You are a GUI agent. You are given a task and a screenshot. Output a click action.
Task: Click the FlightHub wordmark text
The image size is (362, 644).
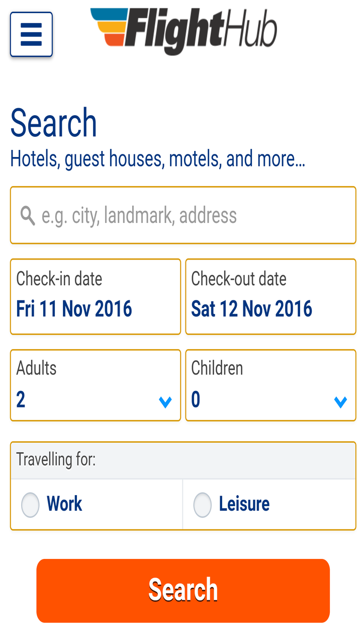click(x=201, y=31)
